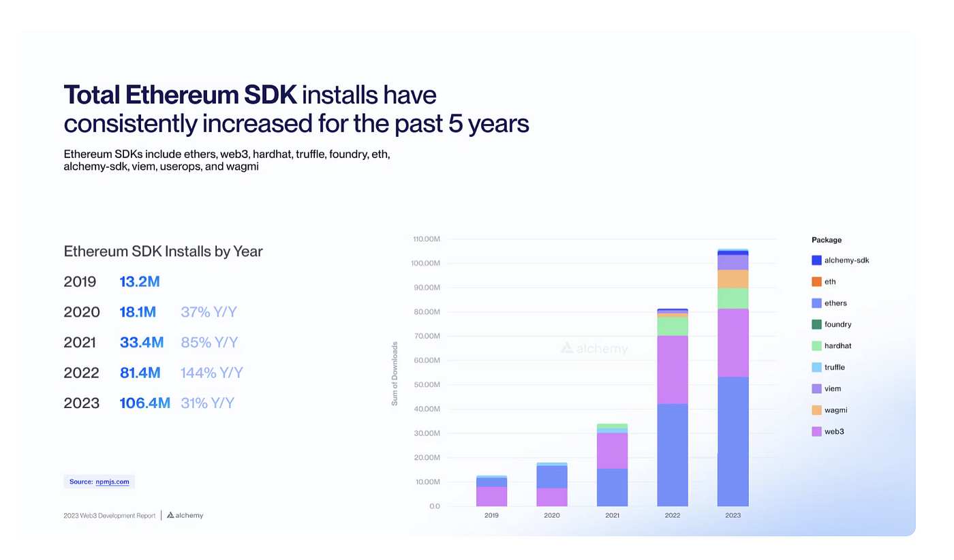Select the wagmi legend swatch
Viewport: 954px width, 560px height.
click(x=816, y=410)
